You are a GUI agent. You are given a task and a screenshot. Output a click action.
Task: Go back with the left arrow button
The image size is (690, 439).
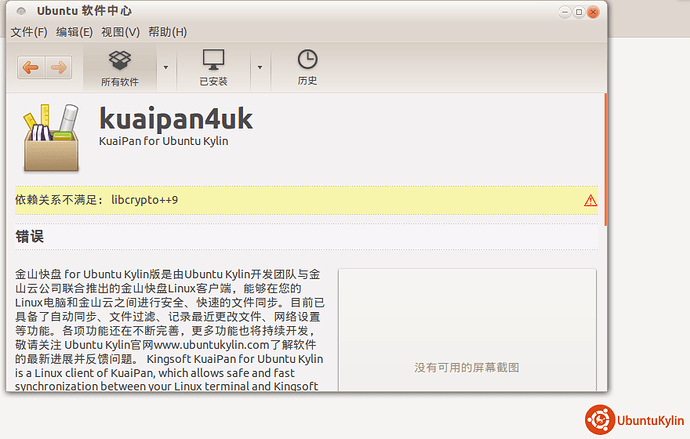click(x=31, y=67)
